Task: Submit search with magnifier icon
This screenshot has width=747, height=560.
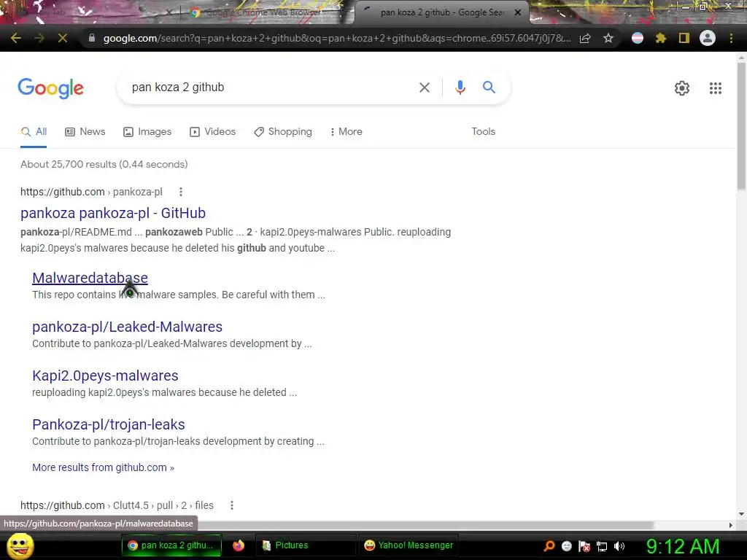Action: tap(489, 87)
